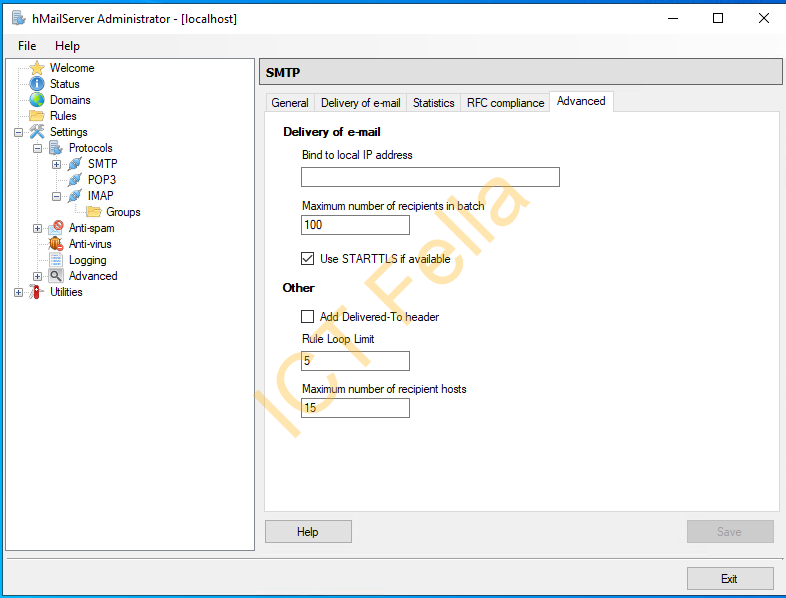Click the Settings tools icon
786x598 pixels.
[37, 132]
